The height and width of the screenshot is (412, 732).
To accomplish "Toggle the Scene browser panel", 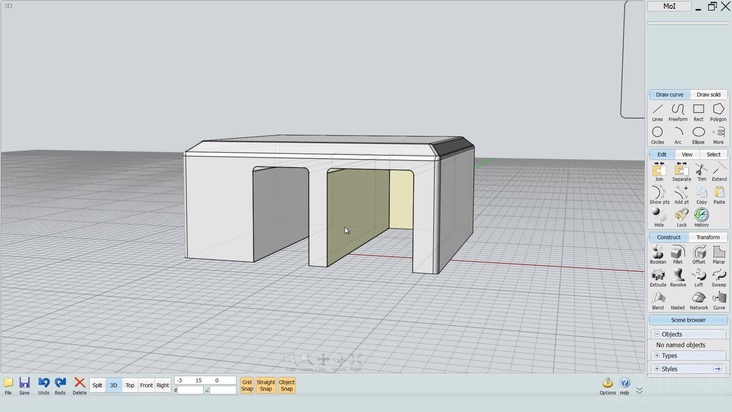I will 688,320.
